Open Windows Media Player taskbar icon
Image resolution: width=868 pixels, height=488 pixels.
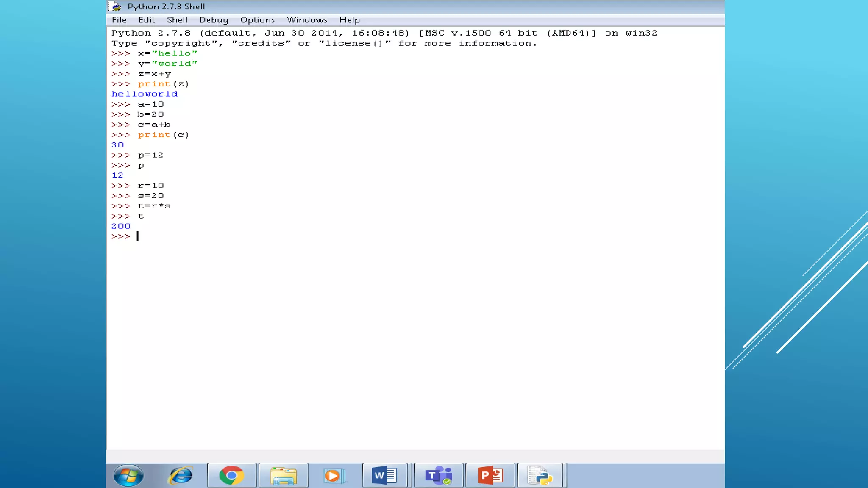[x=334, y=475]
